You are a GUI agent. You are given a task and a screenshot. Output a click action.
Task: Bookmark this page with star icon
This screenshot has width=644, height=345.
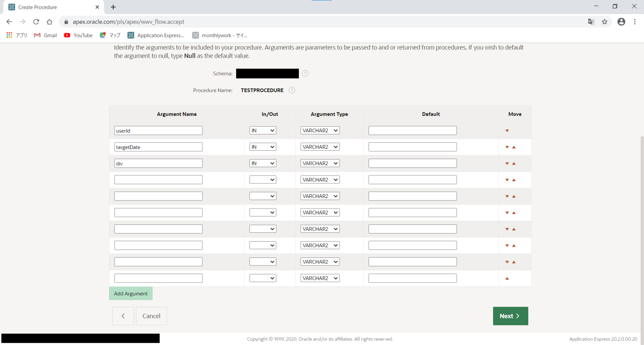coord(604,22)
